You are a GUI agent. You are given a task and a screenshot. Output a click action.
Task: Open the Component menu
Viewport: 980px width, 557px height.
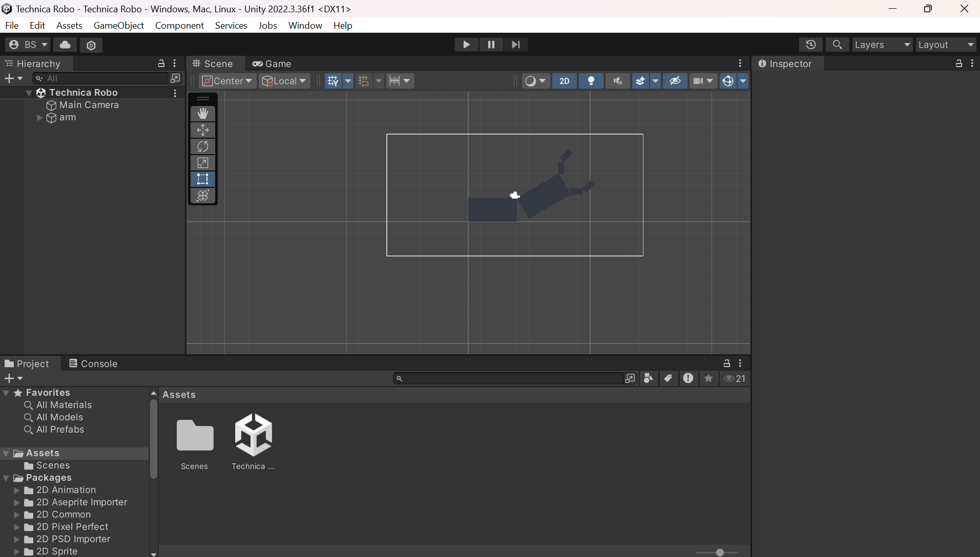tap(179, 26)
